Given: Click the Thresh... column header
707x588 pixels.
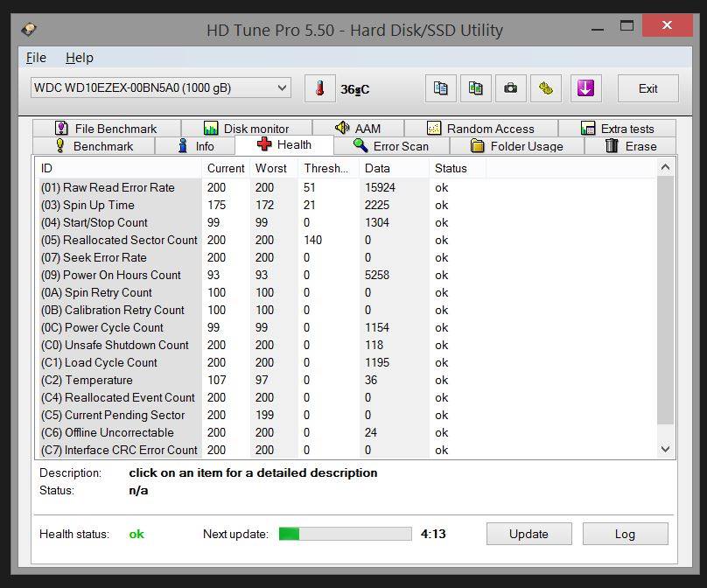Looking at the screenshot, I should [x=329, y=168].
